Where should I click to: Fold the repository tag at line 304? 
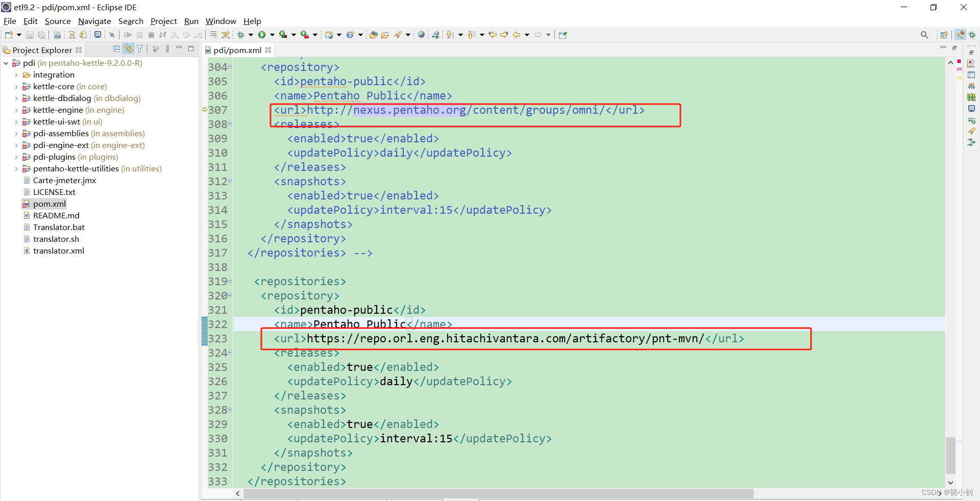click(x=230, y=67)
